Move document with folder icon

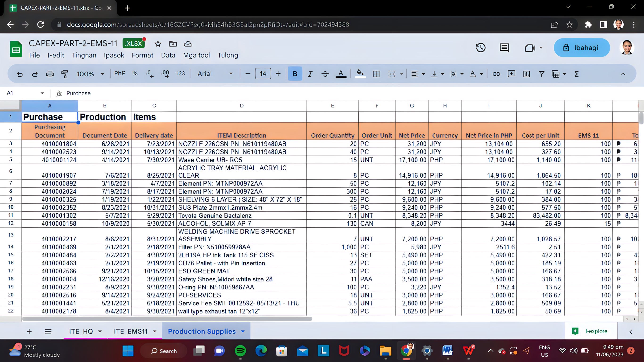[x=173, y=44]
